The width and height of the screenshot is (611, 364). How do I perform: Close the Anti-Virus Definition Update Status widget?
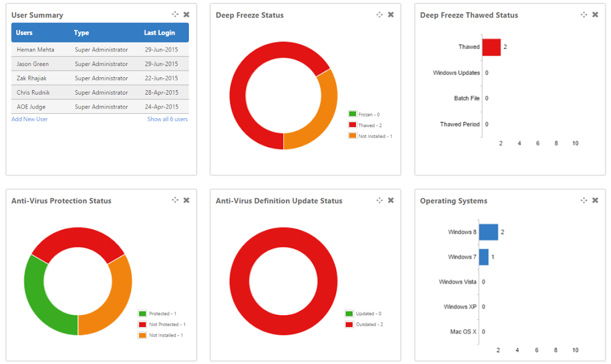(x=391, y=200)
